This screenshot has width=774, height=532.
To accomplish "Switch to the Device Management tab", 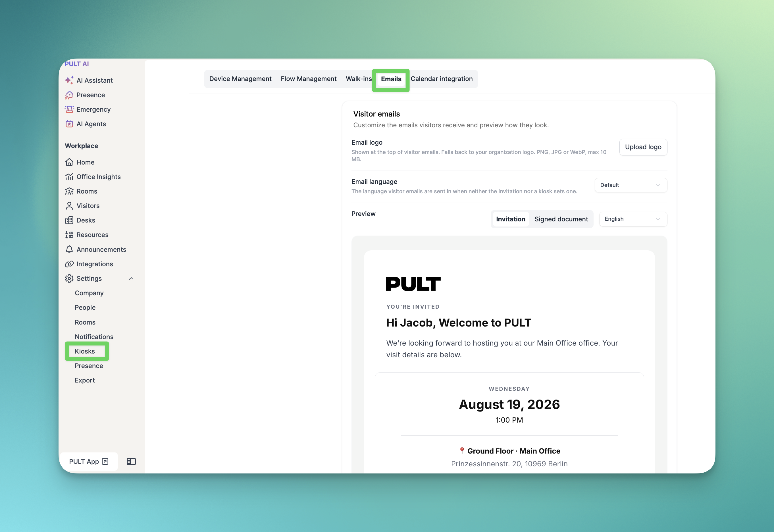I will tap(240, 79).
